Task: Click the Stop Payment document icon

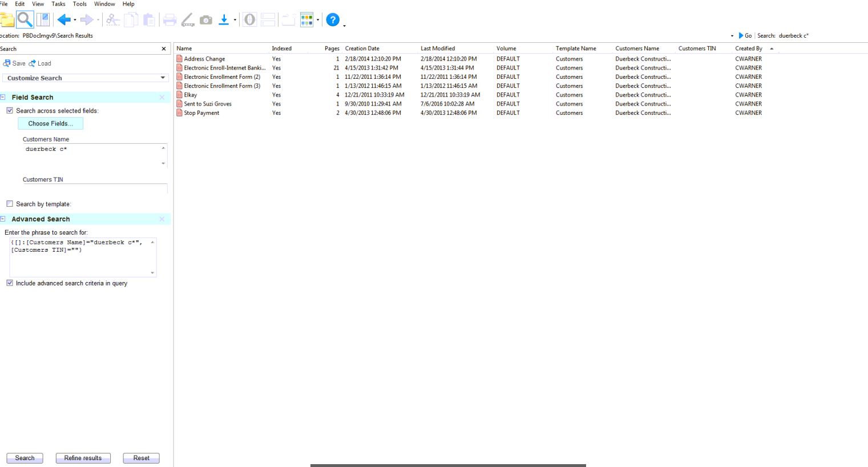Action: click(x=180, y=113)
